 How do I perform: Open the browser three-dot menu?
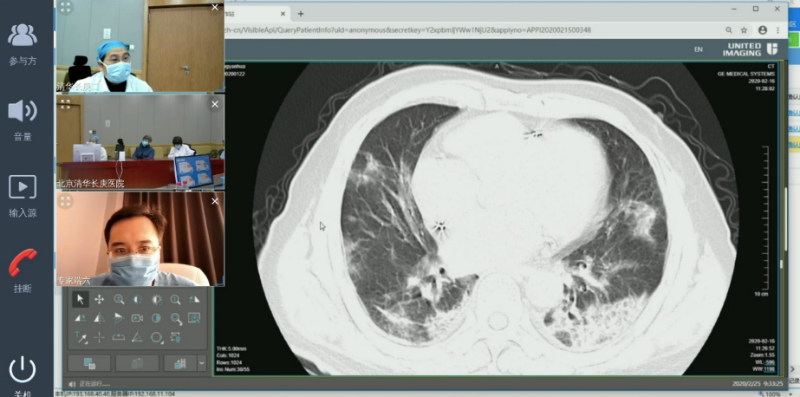pos(778,30)
